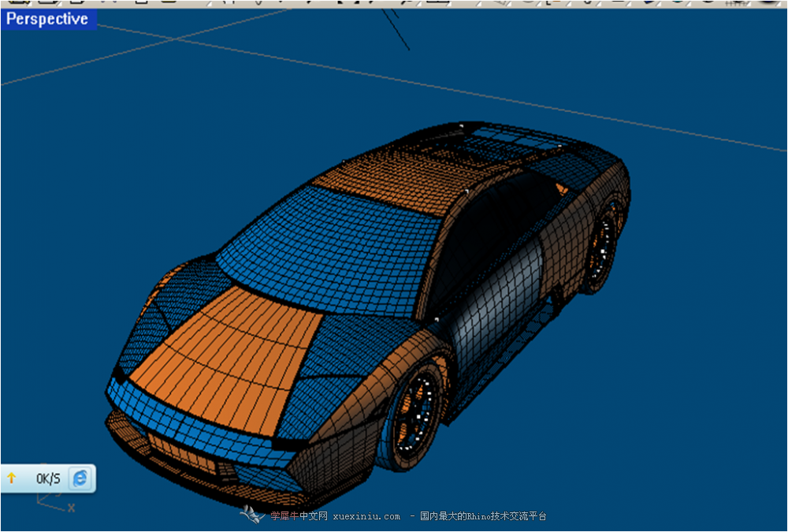Viewport: 788px width, 532px height.
Task: Click the "0K/S" speed readout
Action: point(48,478)
